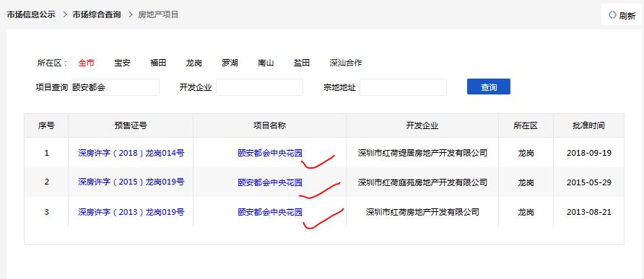The width and height of the screenshot is (644, 279).
Task: Click the 刷新 refresh icon
Action: point(612,15)
